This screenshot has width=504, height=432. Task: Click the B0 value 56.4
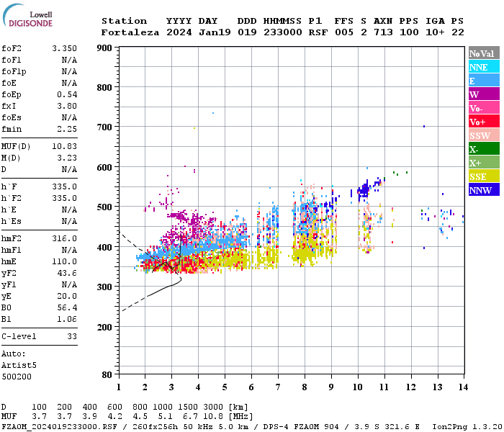coord(67,307)
